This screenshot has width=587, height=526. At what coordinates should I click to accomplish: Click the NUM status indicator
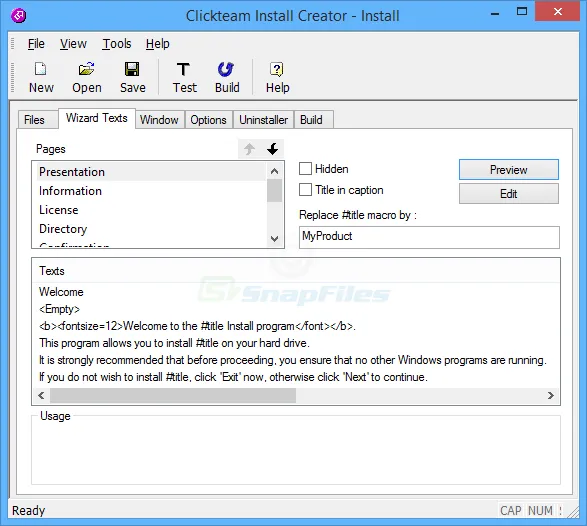540,511
